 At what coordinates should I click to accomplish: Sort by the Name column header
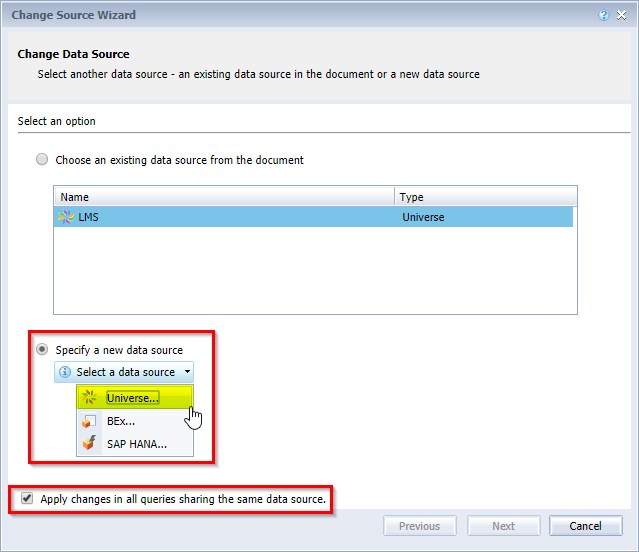(225, 197)
